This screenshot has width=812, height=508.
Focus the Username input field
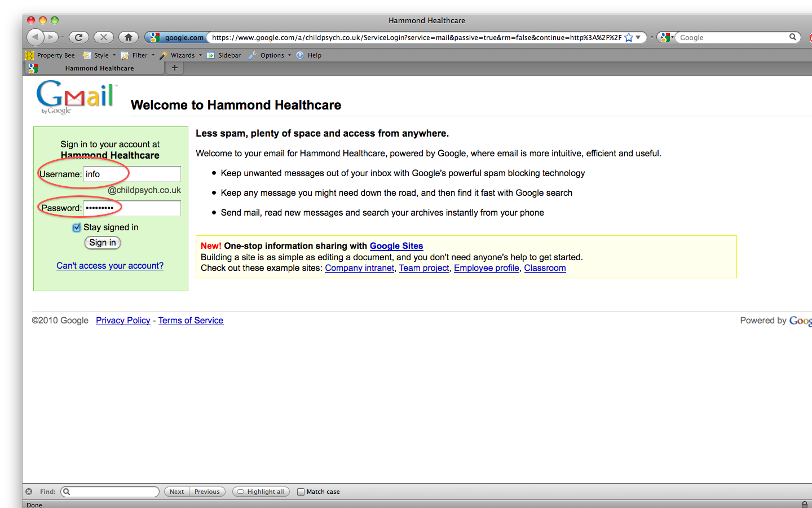point(132,174)
